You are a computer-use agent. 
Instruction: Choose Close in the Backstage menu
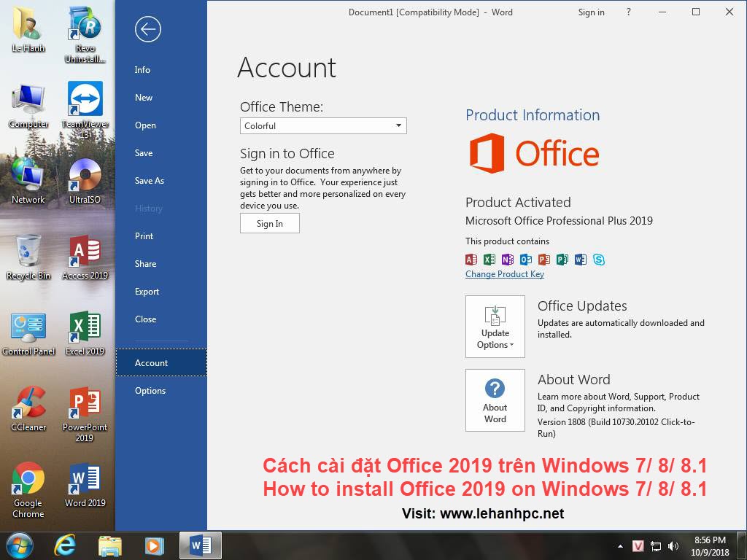click(x=161, y=319)
